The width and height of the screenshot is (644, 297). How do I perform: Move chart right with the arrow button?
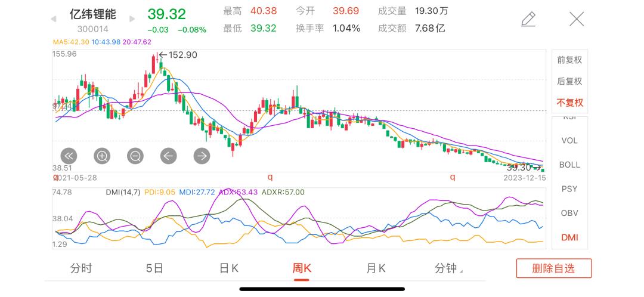[202, 156]
